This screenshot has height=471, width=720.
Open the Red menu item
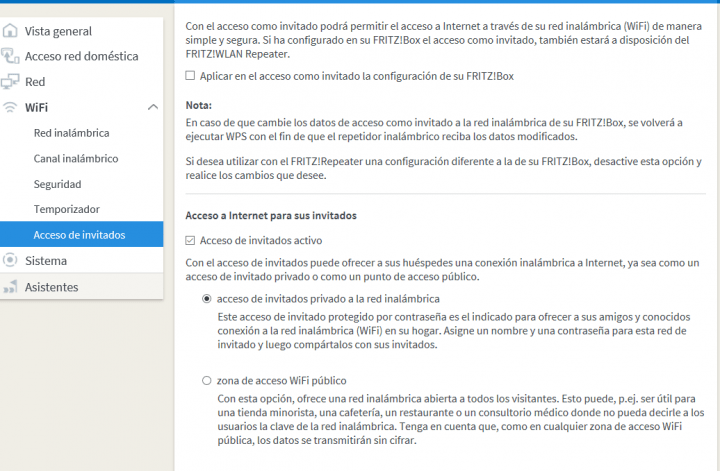click(x=35, y=82)
